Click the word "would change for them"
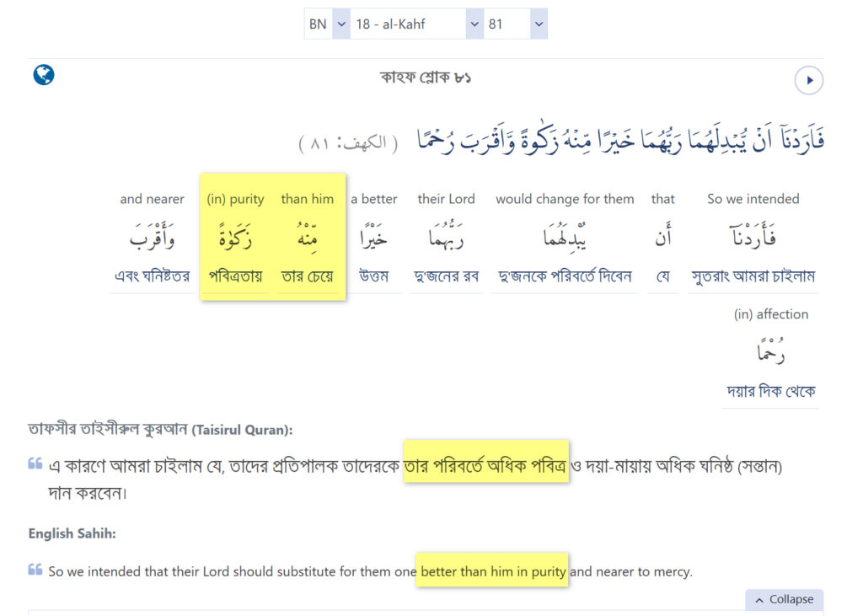The width and height of the screenshot is (863, 616). [x=565, y=239]
